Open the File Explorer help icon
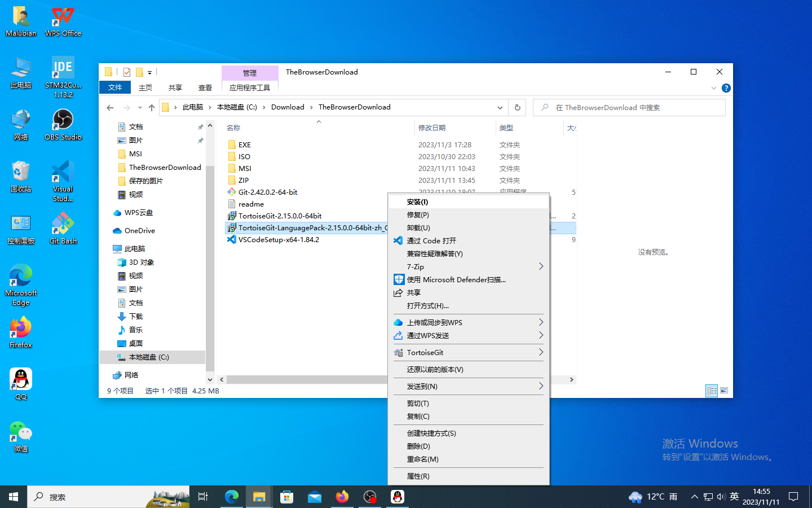Screen dimensions: 812x508 pos(726,88)
